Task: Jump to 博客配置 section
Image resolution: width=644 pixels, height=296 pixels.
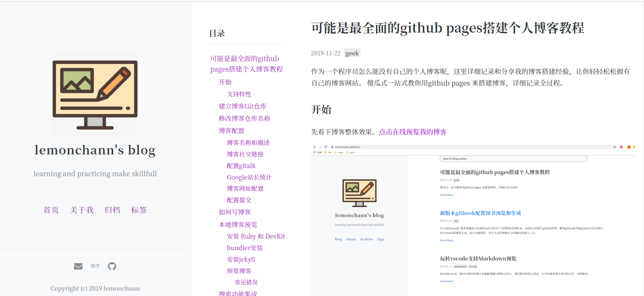Action: [232, 131]
